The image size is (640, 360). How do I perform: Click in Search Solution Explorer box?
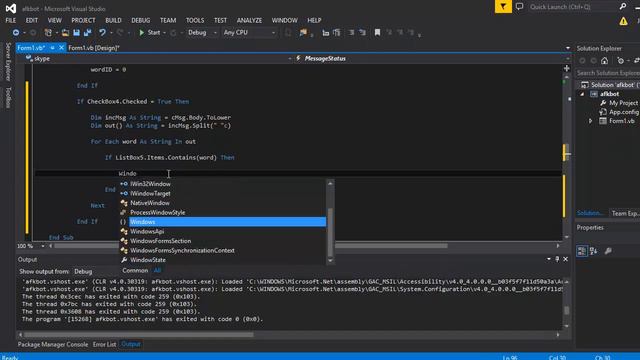(x=607, y=73)
